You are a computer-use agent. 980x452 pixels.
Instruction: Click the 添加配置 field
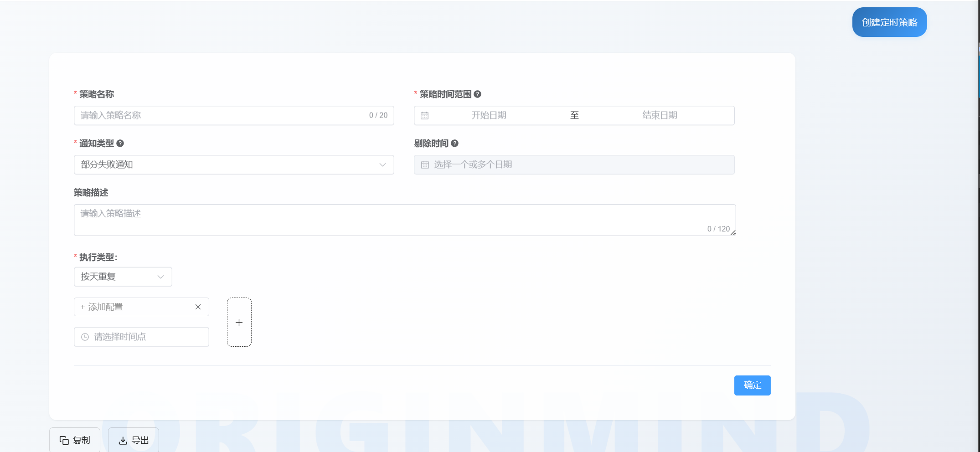[x=141, y=307]
